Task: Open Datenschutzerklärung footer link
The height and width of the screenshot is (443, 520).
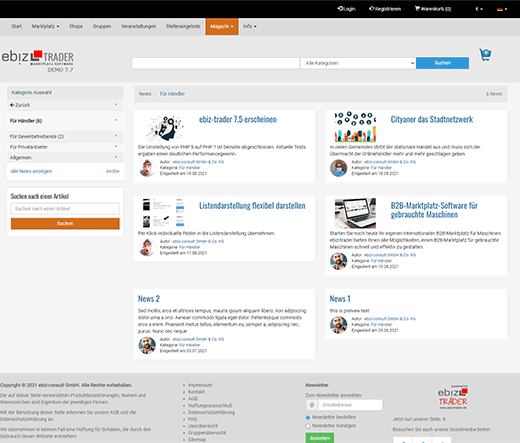Action: (x=211, y=412)
